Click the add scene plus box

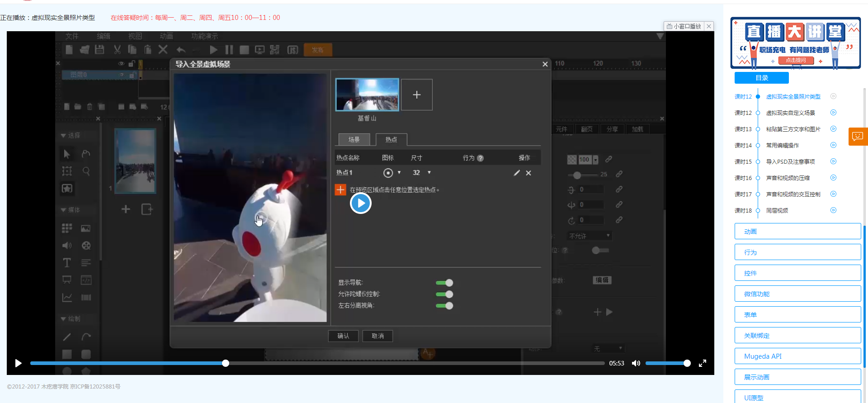click(417, 95)
